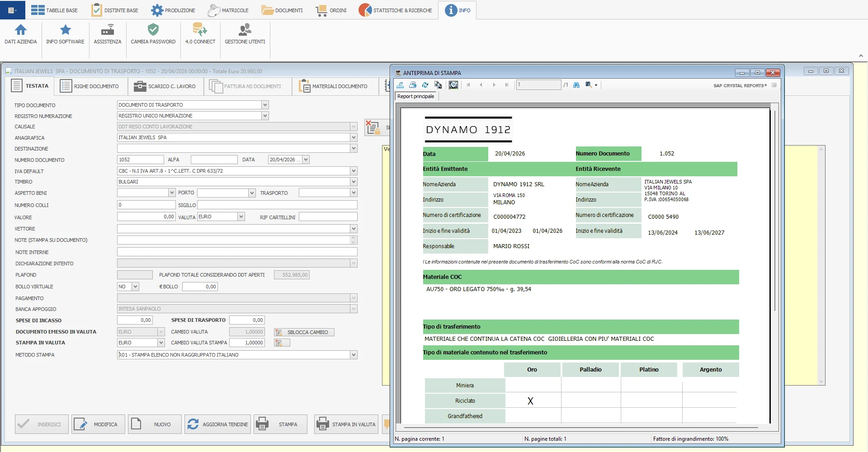Switch to the PRODUZIONE ribbon menu
Screen dimensions: 868x452
173,10
